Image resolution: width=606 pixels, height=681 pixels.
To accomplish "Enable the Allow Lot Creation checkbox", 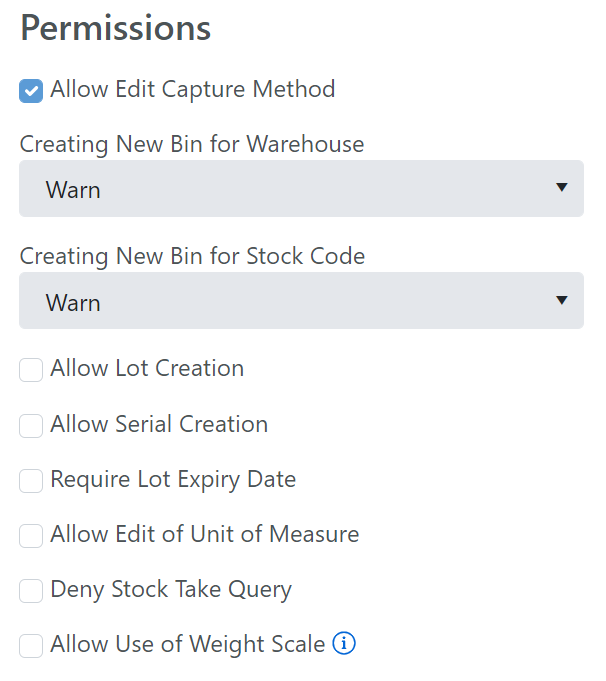I will 31,370.
